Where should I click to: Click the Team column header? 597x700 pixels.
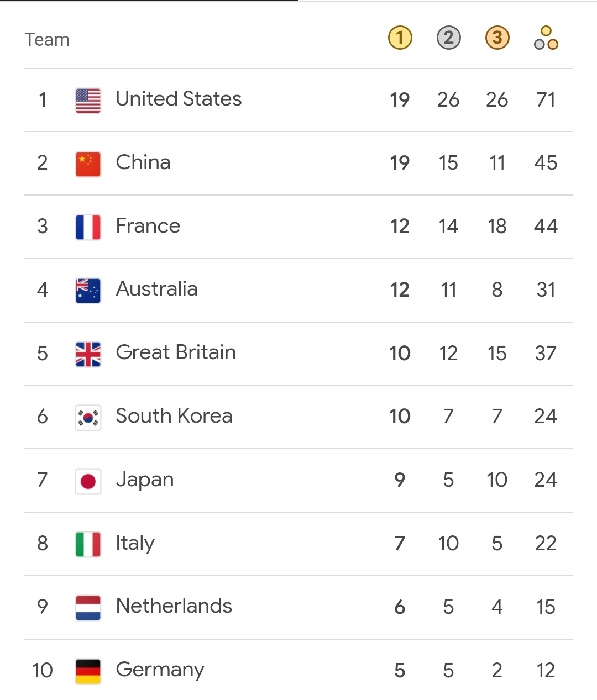tap(47, 40)
